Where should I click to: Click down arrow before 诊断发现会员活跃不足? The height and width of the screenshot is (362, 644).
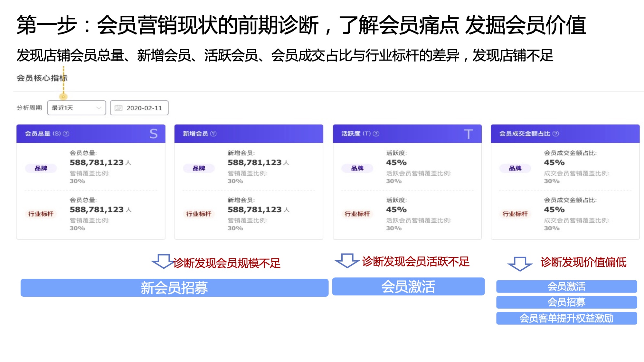pos(347,260)
